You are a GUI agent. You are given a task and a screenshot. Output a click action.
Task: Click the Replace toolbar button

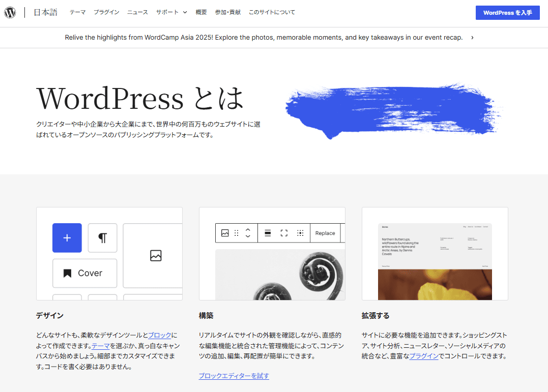click(325, 233)
